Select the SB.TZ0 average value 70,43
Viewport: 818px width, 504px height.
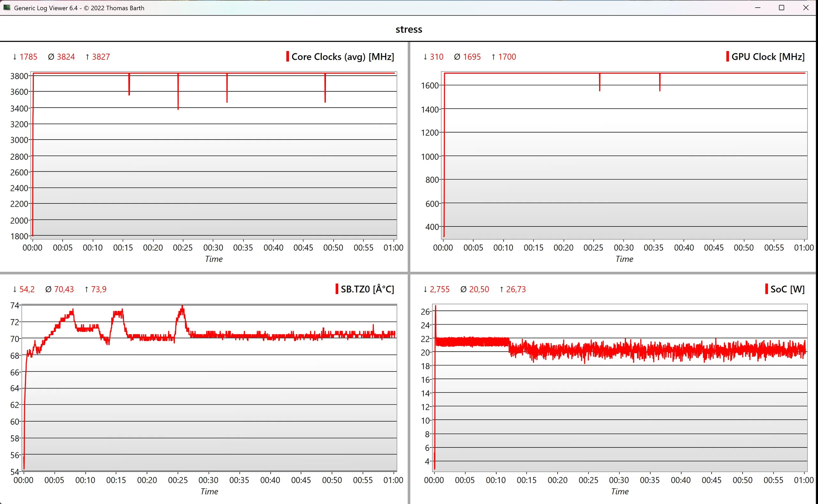(x=64, y=289)
